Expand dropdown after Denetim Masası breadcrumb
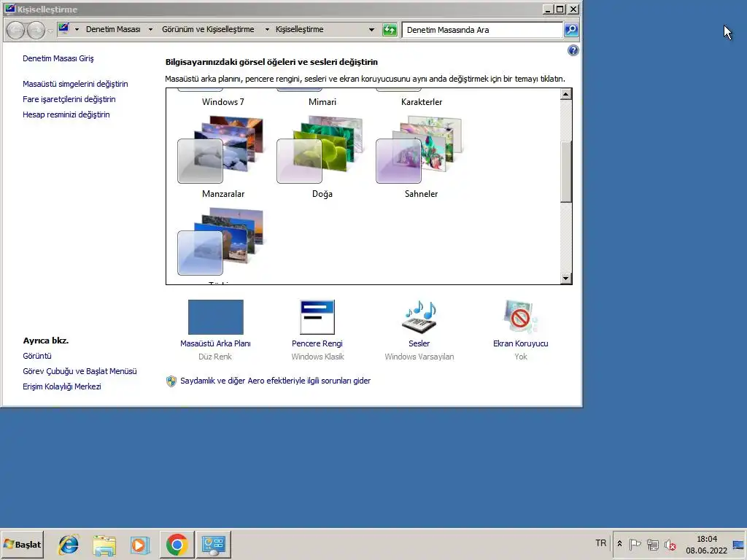747x560 pixels. pos(150,29)
